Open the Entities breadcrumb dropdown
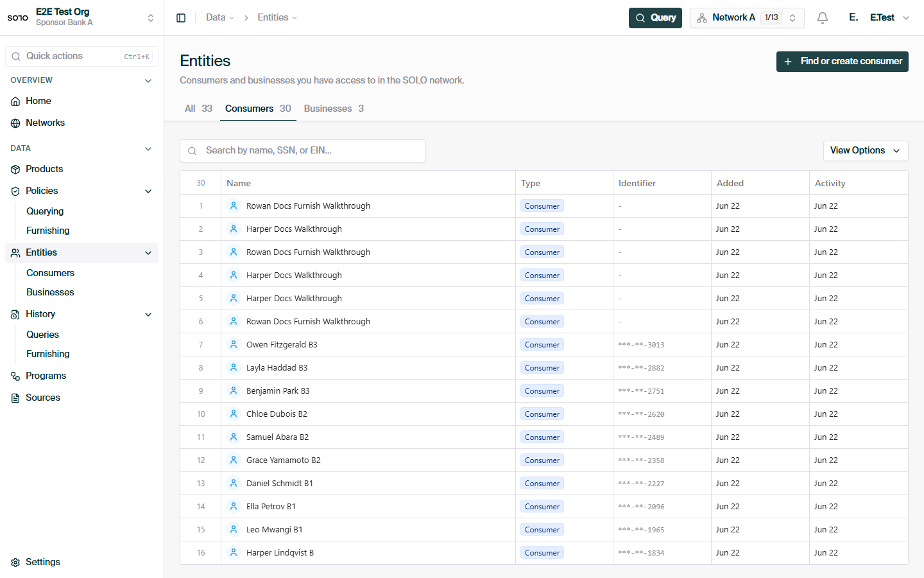This screenshot has width=924, height=578. 277,18
